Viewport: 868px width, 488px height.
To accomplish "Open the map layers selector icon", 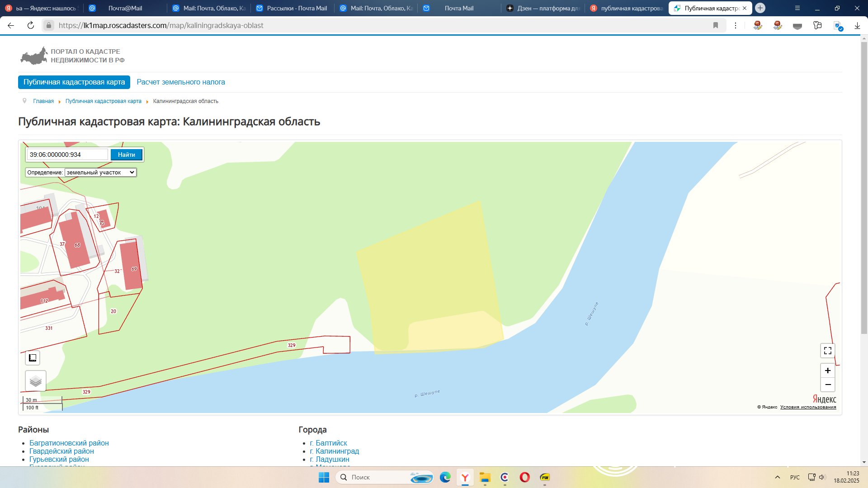I will coord(35,381).
